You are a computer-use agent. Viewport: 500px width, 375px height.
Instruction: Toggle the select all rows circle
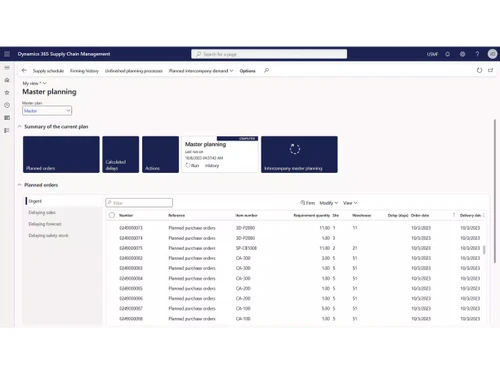point(112,215)
